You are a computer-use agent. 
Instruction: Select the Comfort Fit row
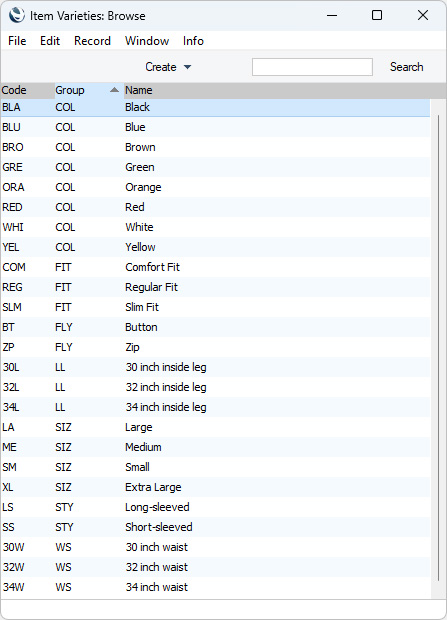215,267
